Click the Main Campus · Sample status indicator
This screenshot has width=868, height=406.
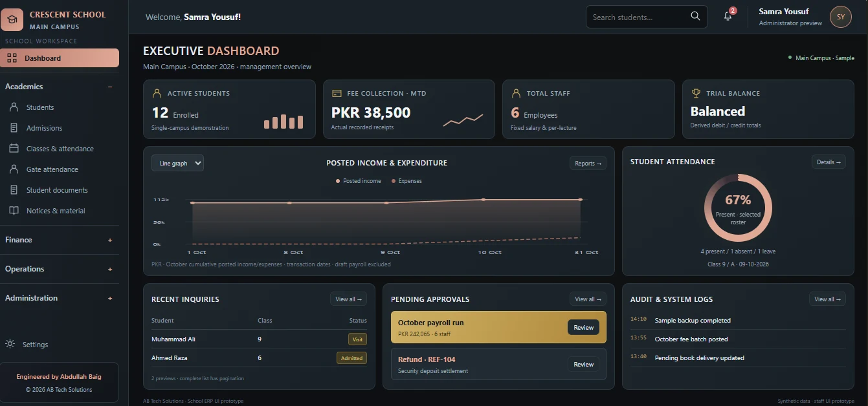[821, 58]
